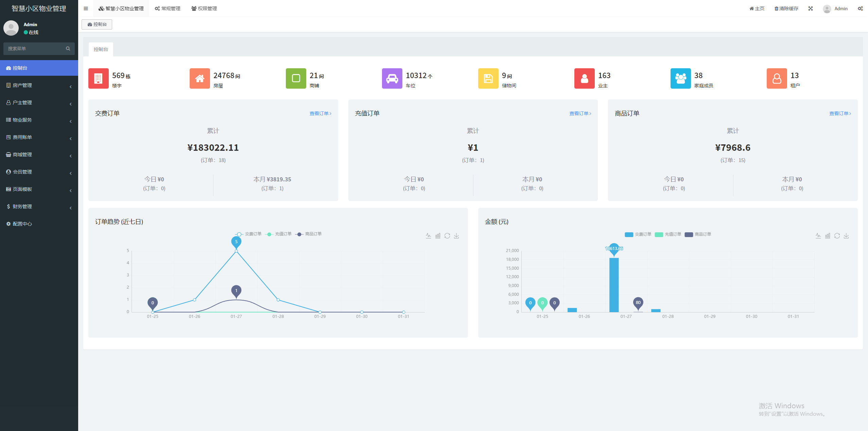Restore the amount chart with refresh icon
868x431 pixels.
click(837, 236)
